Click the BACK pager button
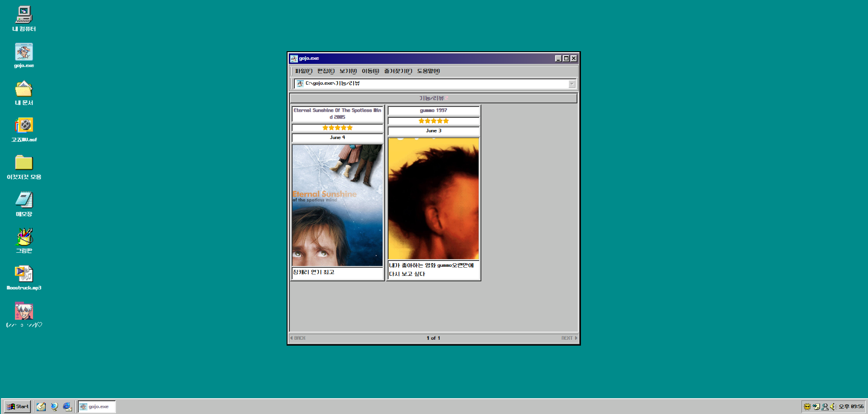The height and width of the screenshot is (414, 868). tap(298, 338)
